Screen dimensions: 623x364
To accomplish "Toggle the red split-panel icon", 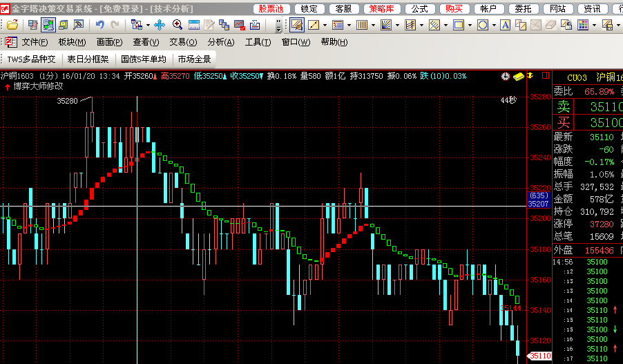I will pyautogui.click(x=546, y=75).
